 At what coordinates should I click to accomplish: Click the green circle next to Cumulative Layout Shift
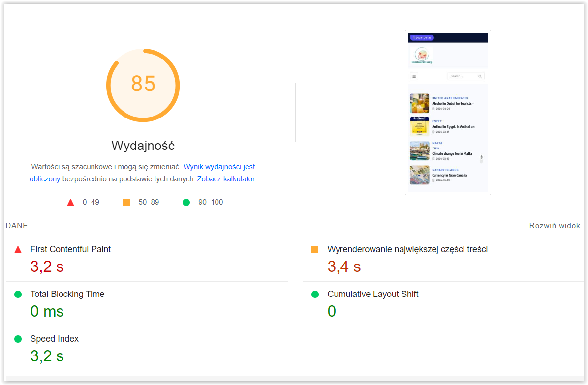[x=315, y=294]
